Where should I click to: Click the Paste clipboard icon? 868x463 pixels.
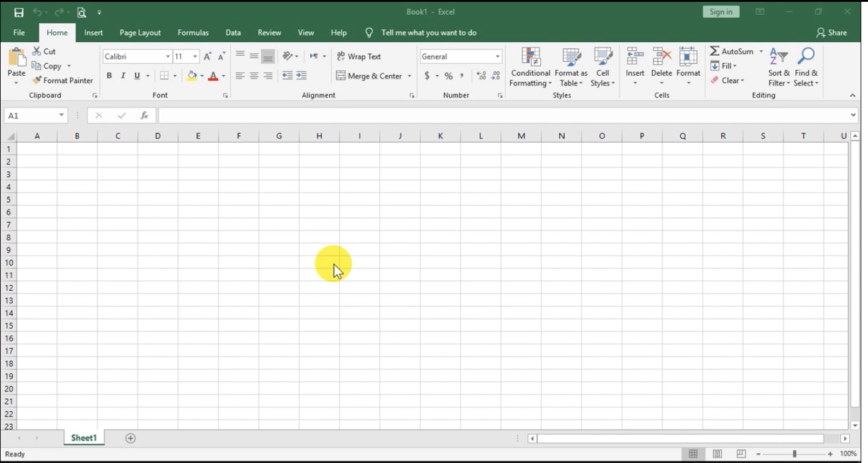tap(17, 57)
